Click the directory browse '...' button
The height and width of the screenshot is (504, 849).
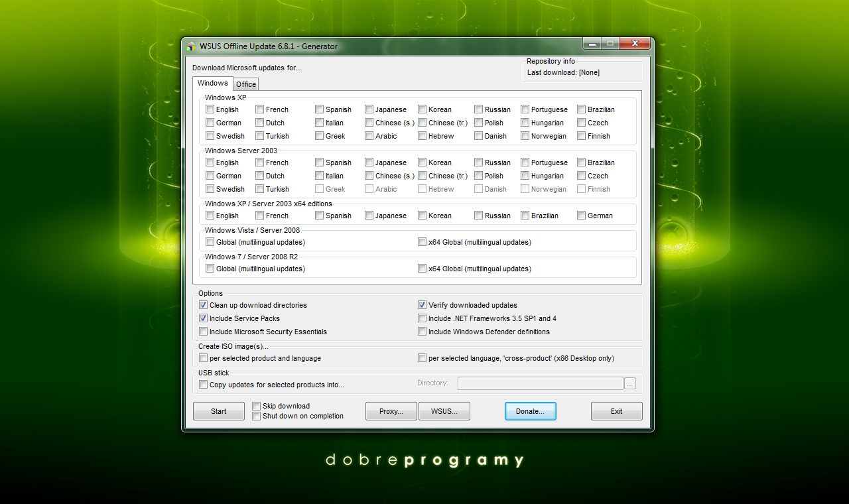pyautogui.click(x=630, y=383)
